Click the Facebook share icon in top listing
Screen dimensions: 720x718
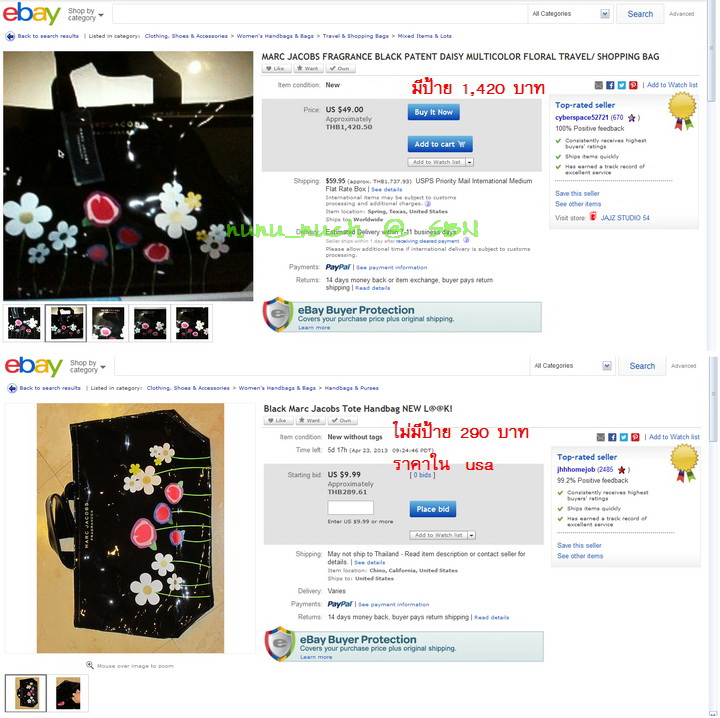(x=610, y=85)
